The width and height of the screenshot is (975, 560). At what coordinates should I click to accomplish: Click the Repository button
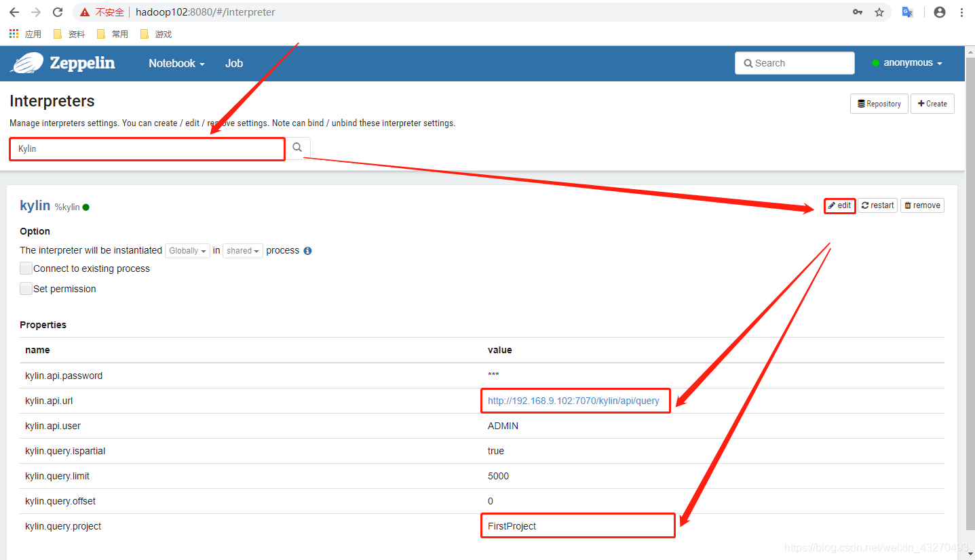pyautogui.click(x=879, y=104)
